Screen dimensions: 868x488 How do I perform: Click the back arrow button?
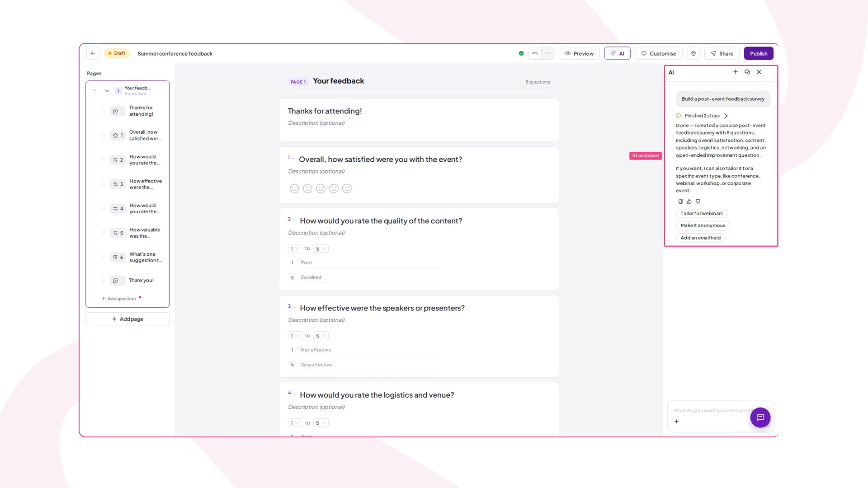[93, 53]
